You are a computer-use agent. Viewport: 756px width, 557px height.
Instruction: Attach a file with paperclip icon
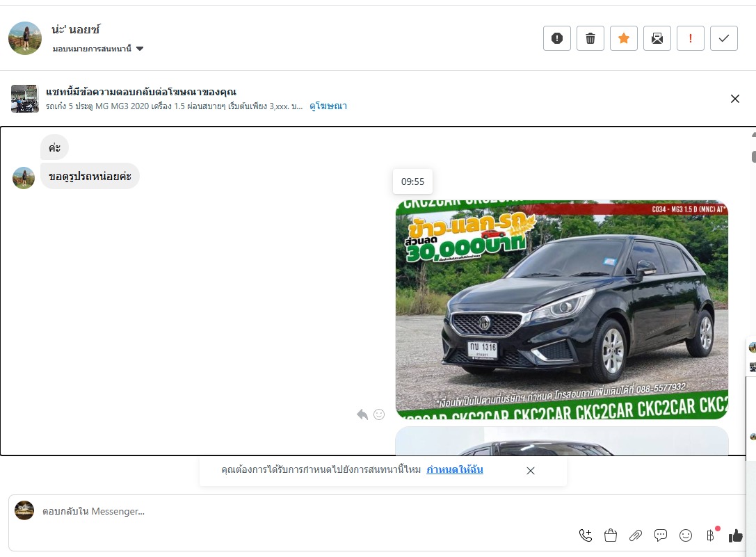(636, 535)
